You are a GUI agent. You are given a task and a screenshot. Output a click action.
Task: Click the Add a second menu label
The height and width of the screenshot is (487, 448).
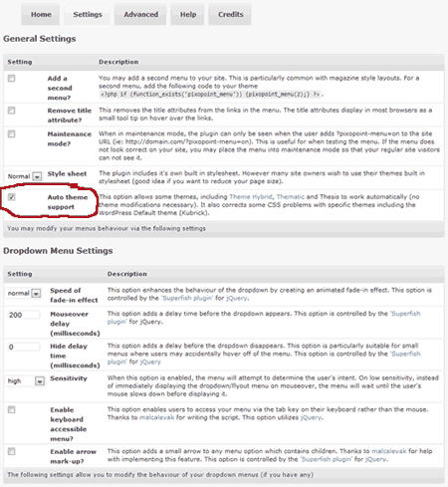(x=60, y=88)
